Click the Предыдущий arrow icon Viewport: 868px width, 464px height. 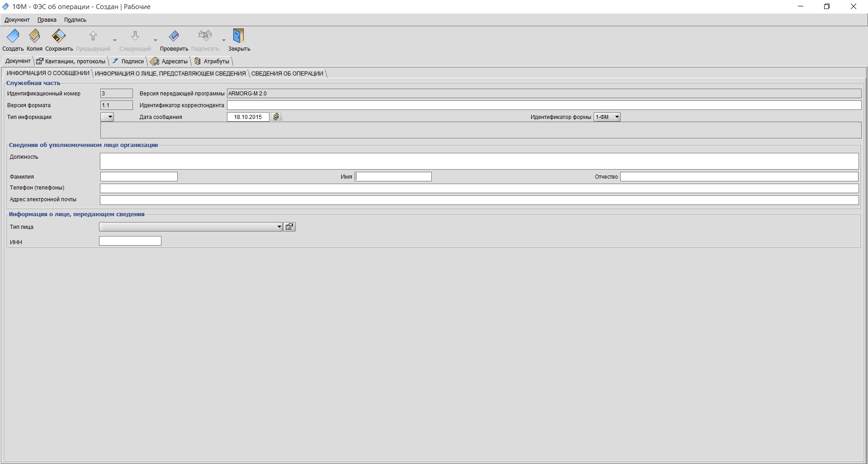click(x=93, y=36)
